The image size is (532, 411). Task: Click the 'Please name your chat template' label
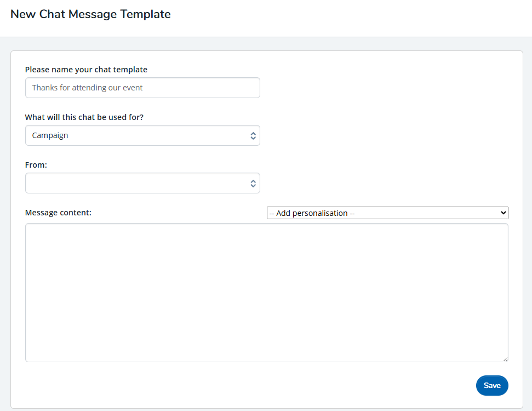[86, 70]
